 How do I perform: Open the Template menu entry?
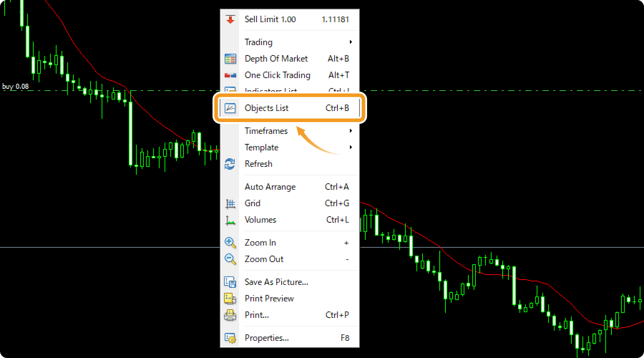290,147
